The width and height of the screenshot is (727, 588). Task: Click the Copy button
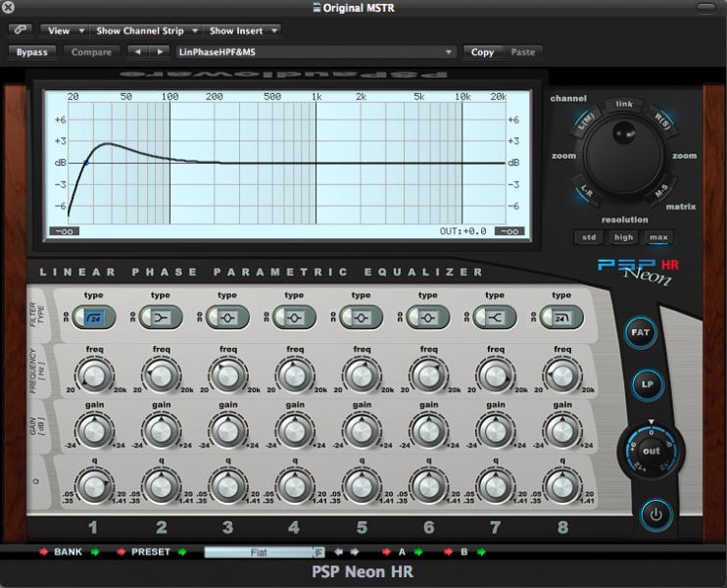pyautogui.click(x=482, y=52)
